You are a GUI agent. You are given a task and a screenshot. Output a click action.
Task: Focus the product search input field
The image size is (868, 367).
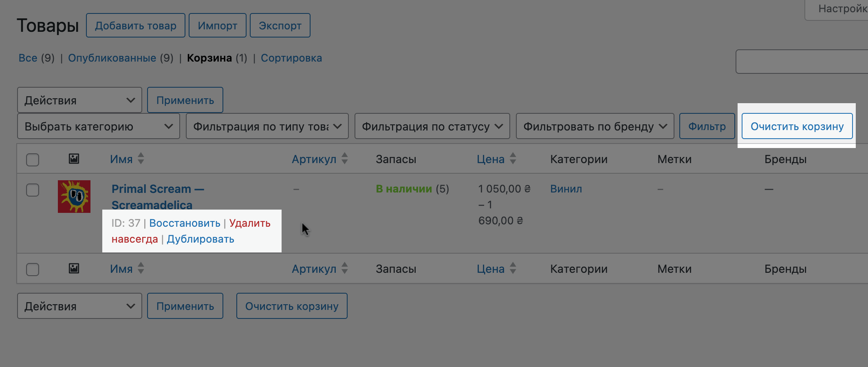802,62
